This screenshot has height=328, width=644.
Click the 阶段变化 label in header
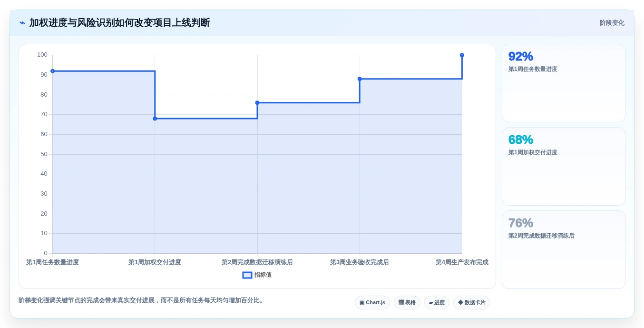[x=612, y=23]
